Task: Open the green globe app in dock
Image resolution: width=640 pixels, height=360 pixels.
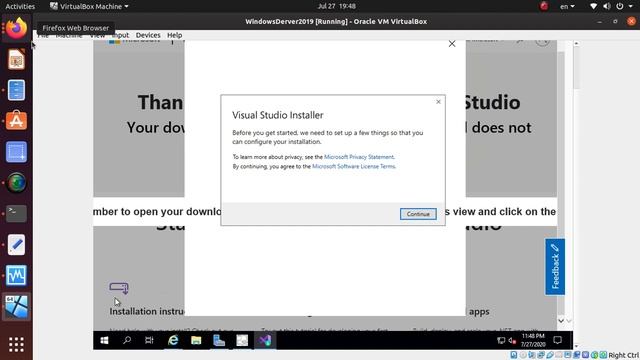Action: point(16,182)
